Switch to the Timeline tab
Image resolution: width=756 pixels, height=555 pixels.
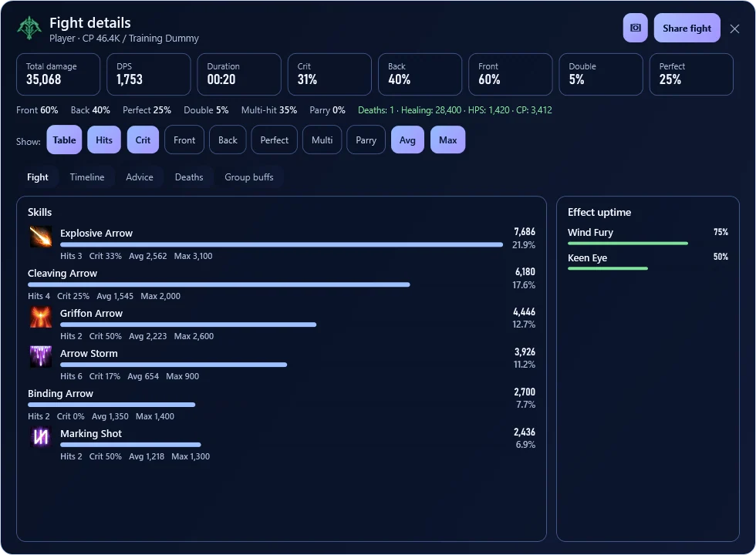87,177
